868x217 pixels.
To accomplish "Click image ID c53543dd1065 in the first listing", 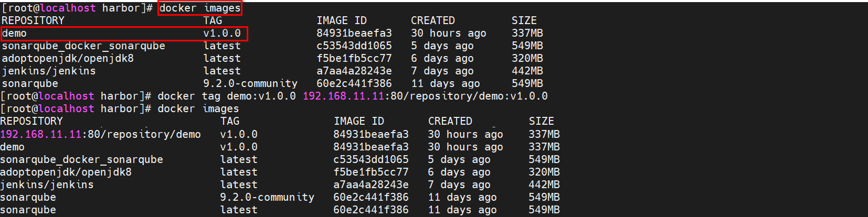I will pyautogui.click(x=354, y=46).
